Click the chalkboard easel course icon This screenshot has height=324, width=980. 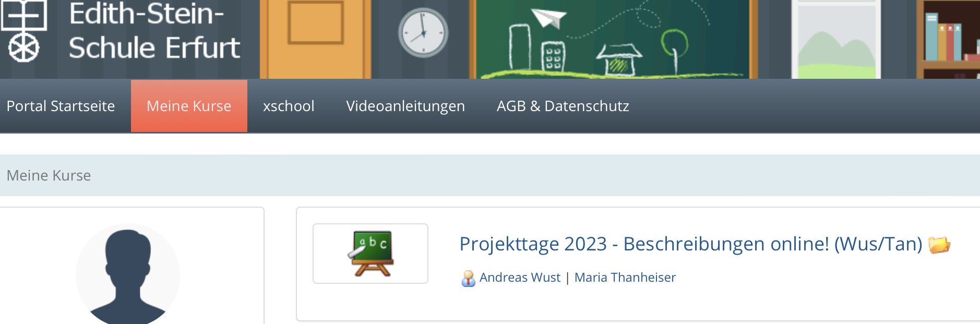(371, 254)
